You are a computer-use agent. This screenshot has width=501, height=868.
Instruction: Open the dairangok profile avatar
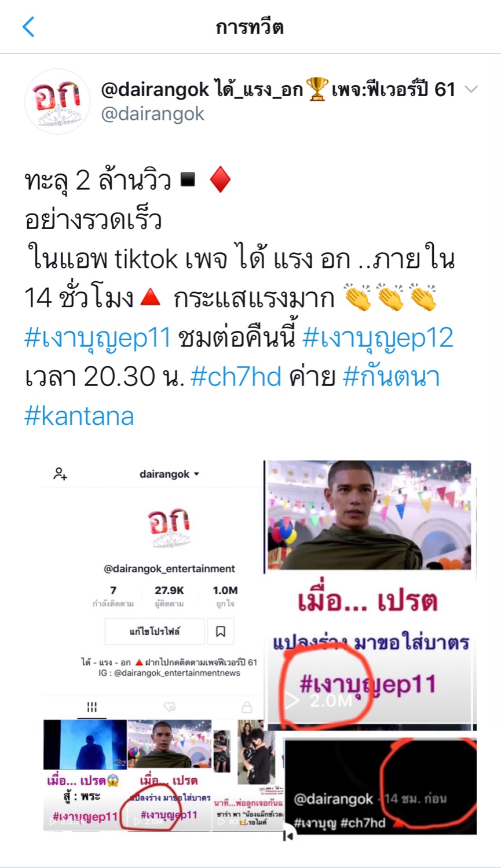[x=57, y=101]
